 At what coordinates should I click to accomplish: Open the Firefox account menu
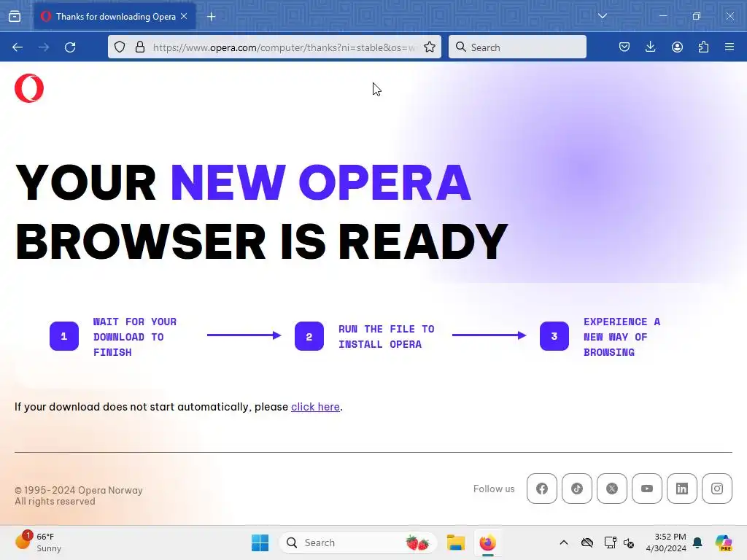[677, 47]
